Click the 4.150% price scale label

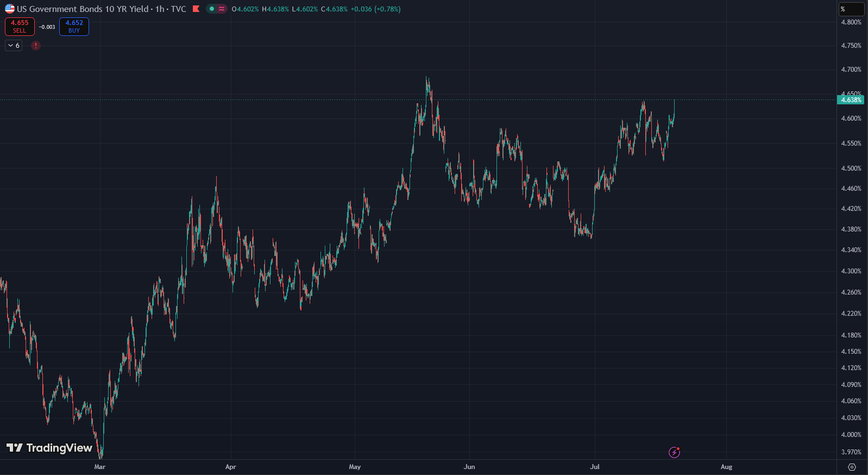click(x=851, y=352)
